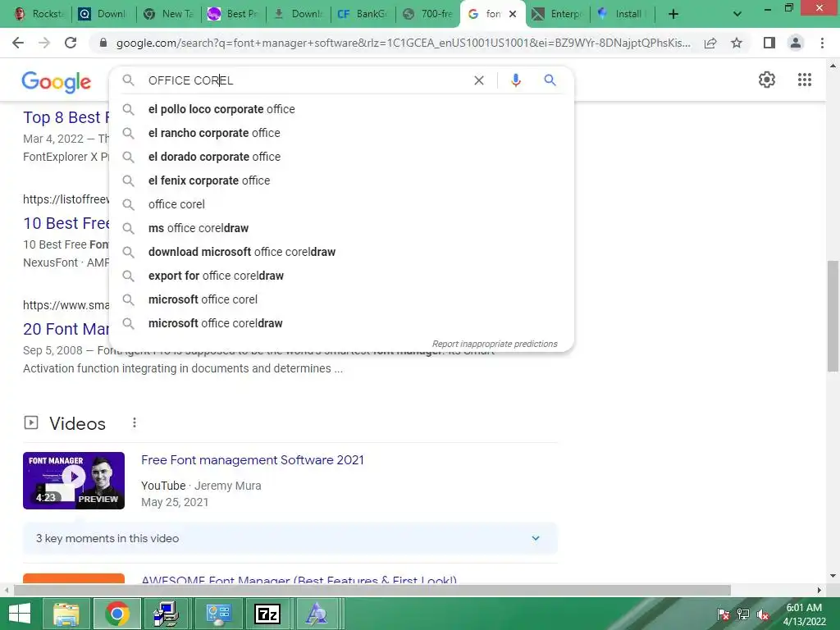The image size is (840, 630).
Task: Select suggestion el dorado corporate office
Action: tap(341, 157)
